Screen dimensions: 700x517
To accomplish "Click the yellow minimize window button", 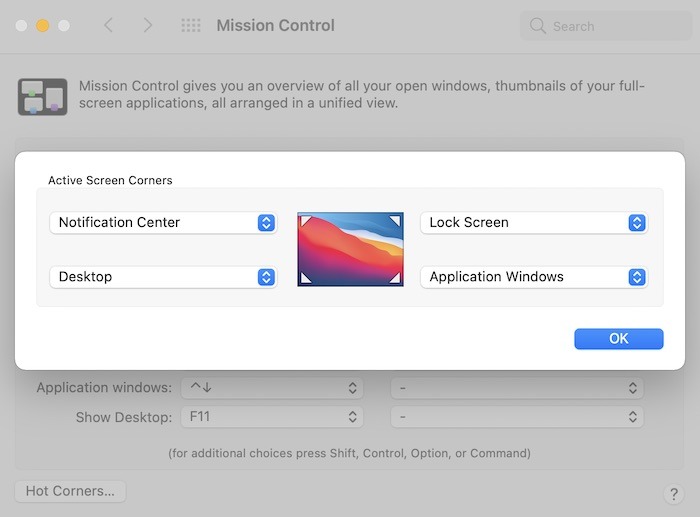I will point(42,25).
